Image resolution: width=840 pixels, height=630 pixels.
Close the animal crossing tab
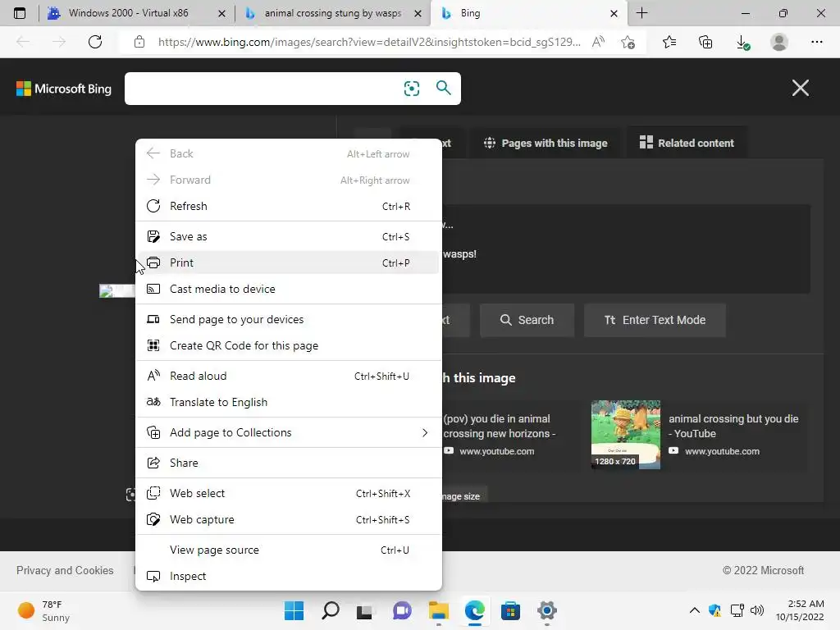pos(418,13)
